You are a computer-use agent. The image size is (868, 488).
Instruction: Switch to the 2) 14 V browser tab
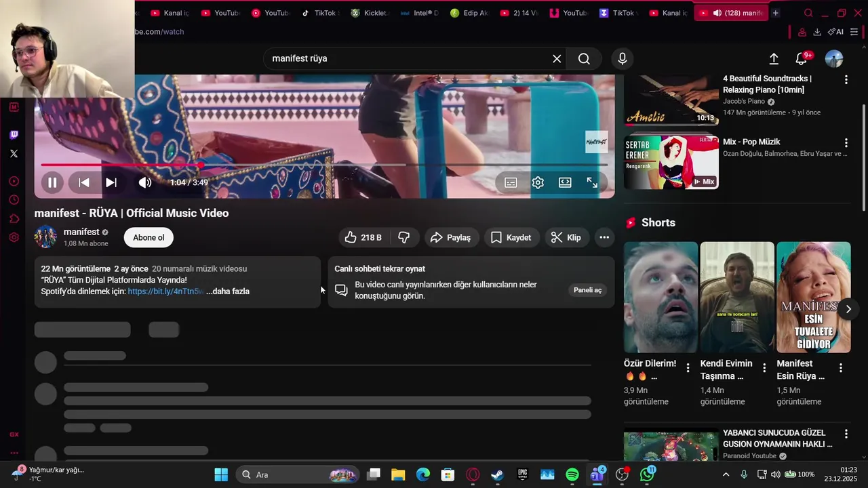[518, 13]
